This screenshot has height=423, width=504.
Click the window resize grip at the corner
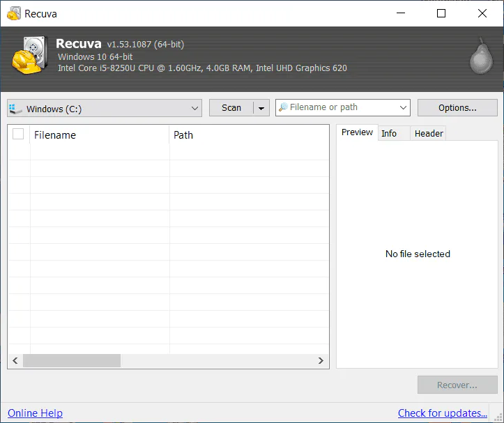point(498,417)
